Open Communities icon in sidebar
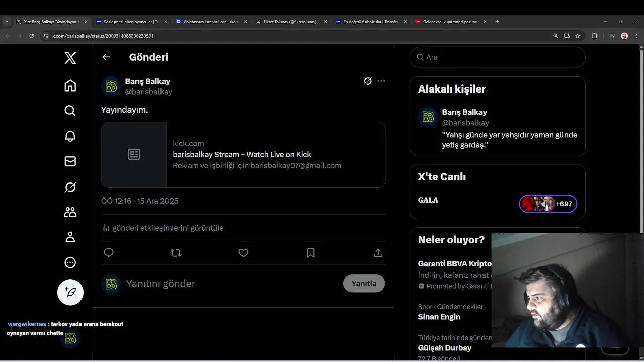 (x=70, y=212)
